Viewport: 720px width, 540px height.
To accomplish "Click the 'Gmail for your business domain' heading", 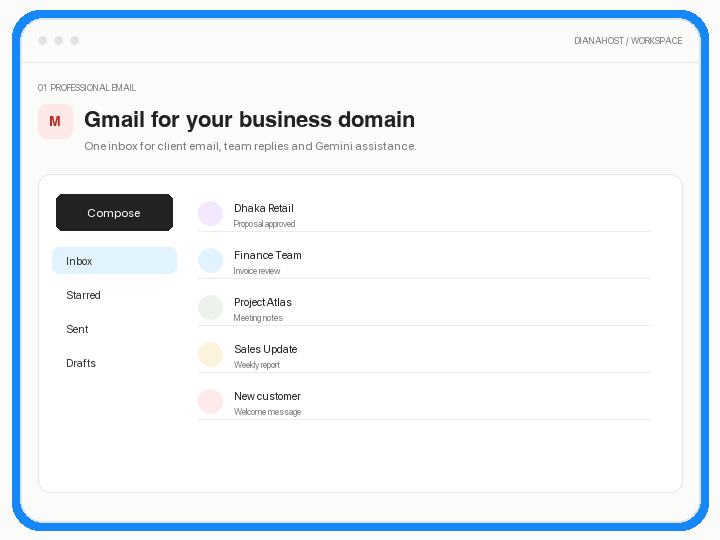I will point(249,119).
